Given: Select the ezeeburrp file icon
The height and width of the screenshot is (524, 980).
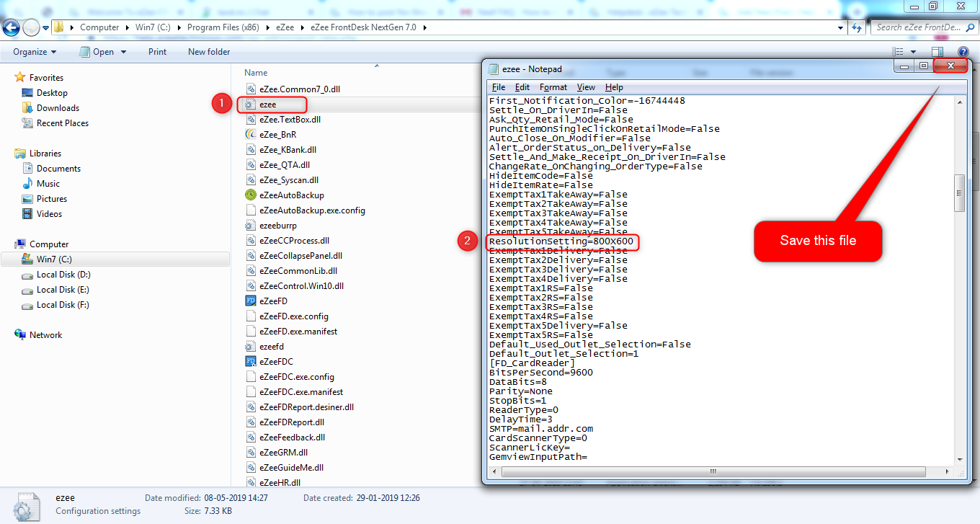Looking at the screenshot, I should coord(251,225).
